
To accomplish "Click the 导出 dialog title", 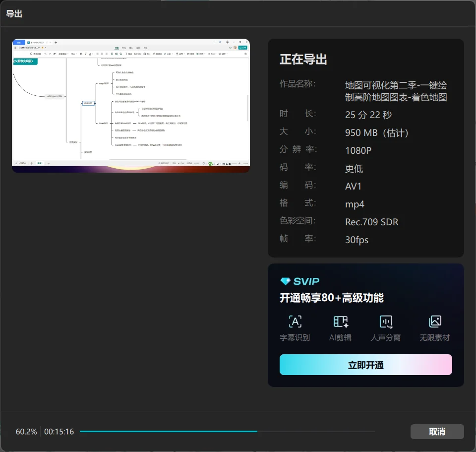I will (x=14, y=14).
